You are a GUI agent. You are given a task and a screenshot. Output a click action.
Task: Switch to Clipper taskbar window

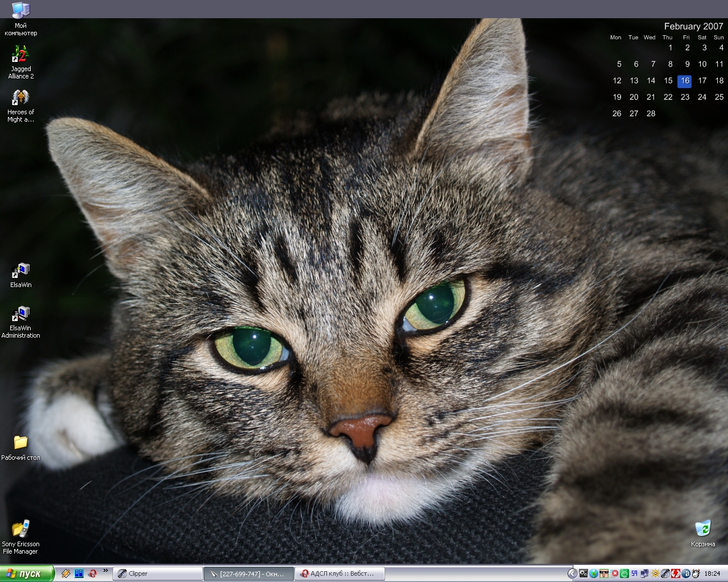[x=158, y=573]
